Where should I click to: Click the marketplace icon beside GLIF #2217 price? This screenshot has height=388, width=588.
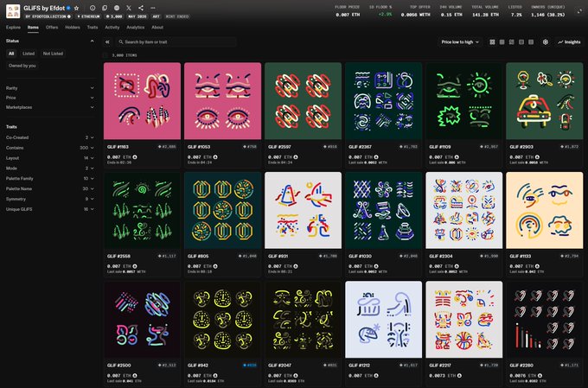[x=459, y=375]
